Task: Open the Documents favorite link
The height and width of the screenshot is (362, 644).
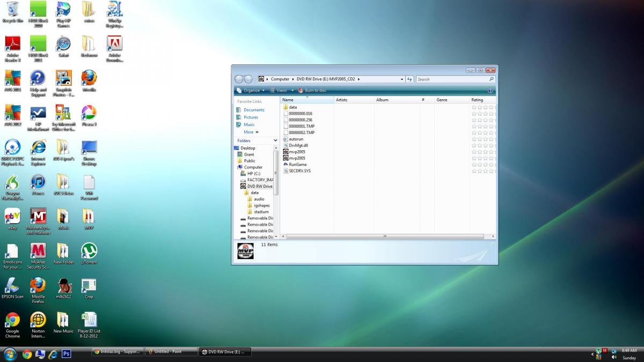Action: tap(254, 110)
